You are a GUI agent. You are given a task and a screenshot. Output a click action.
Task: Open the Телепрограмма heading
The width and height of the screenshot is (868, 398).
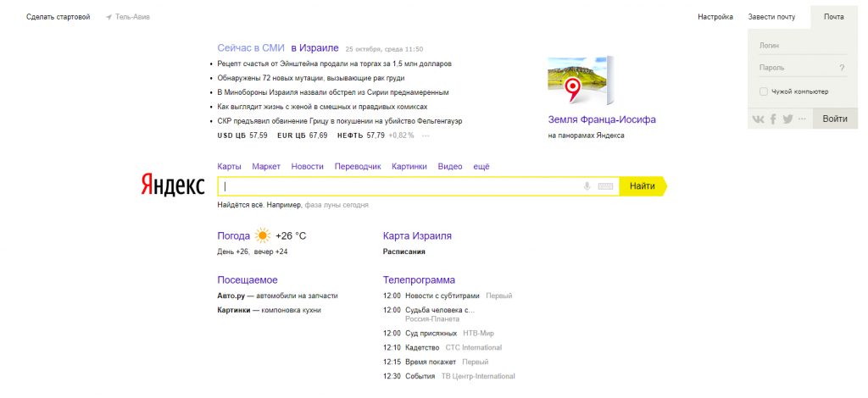419,280
